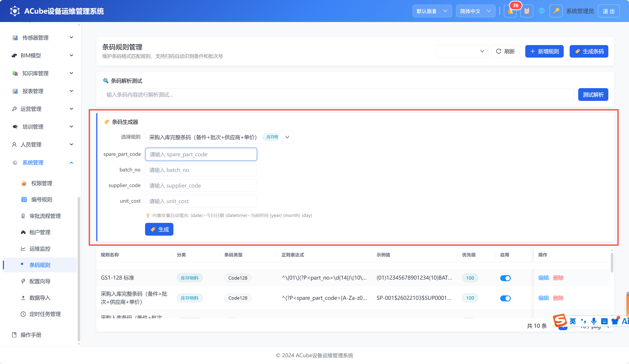This screenshot has height=364, width=629.
Task: Click the 退出 logout button
Action: point(609,11)
